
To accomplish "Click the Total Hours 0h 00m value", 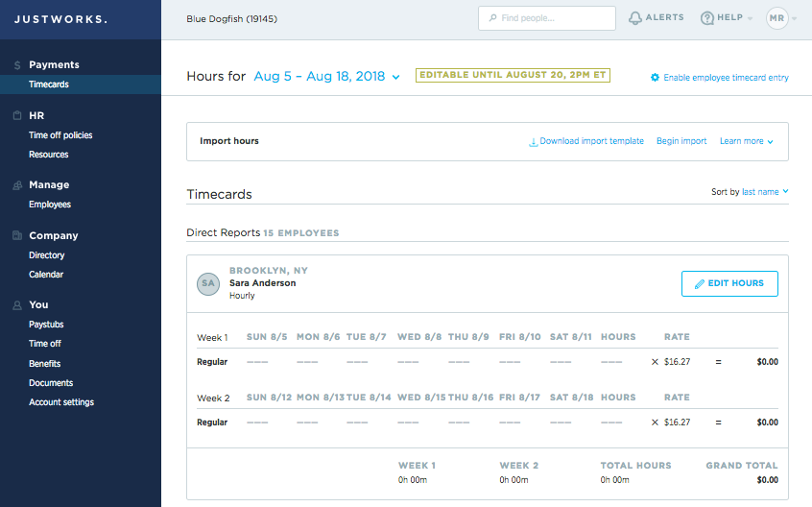I will pos(614,479).
